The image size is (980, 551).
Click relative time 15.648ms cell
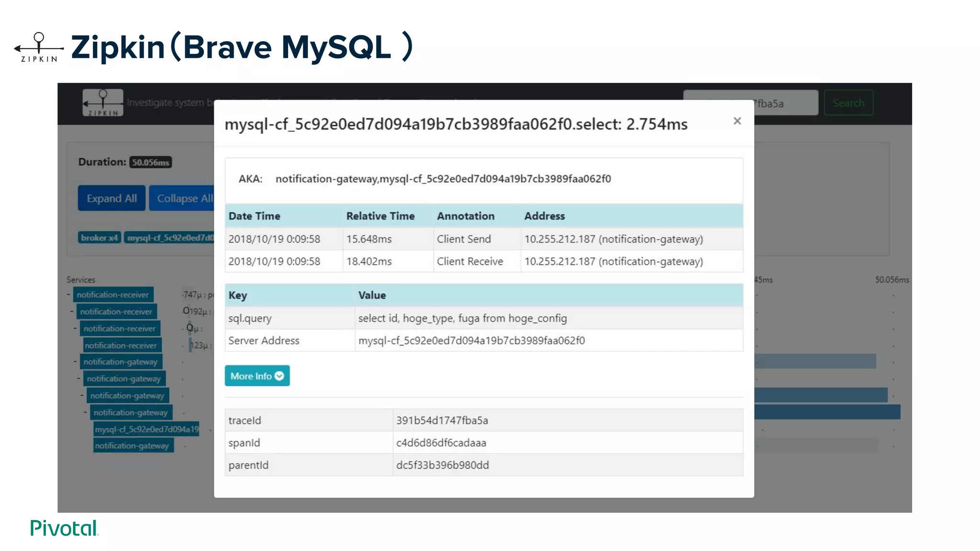pyautogui.click(x=388, y=239)
